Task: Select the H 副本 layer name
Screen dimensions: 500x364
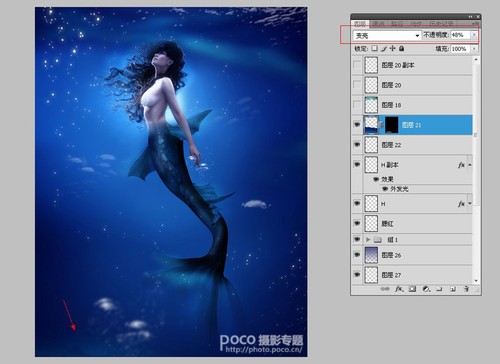Action: click(390, 165)
